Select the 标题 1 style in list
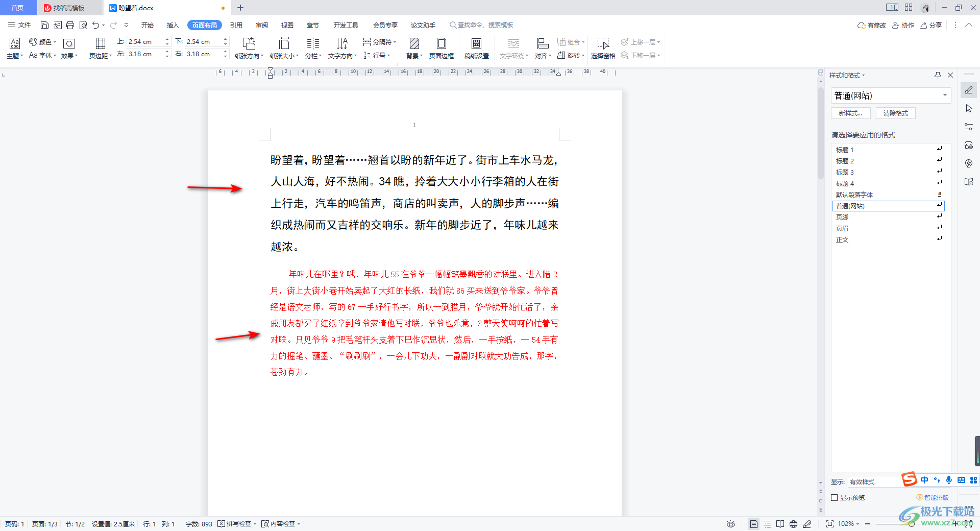Image resolution: width=980 pixels, height=531 pixels. (888, 150)
